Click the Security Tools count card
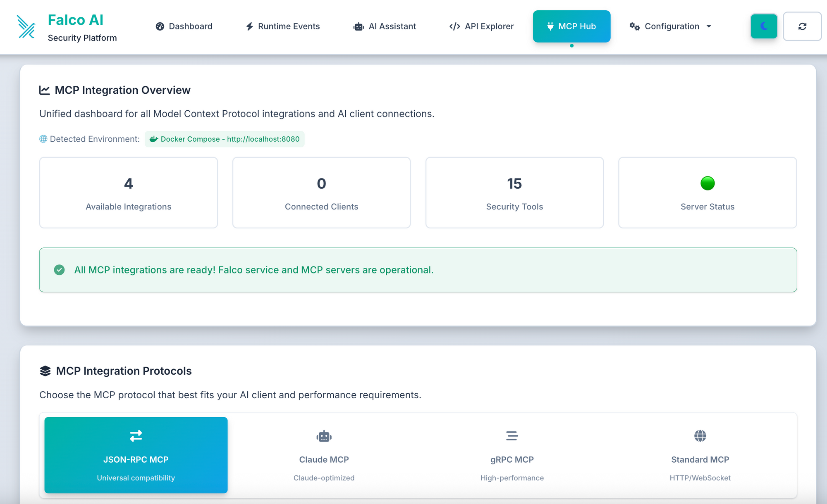Screen dimensions: 827x504 514,193
